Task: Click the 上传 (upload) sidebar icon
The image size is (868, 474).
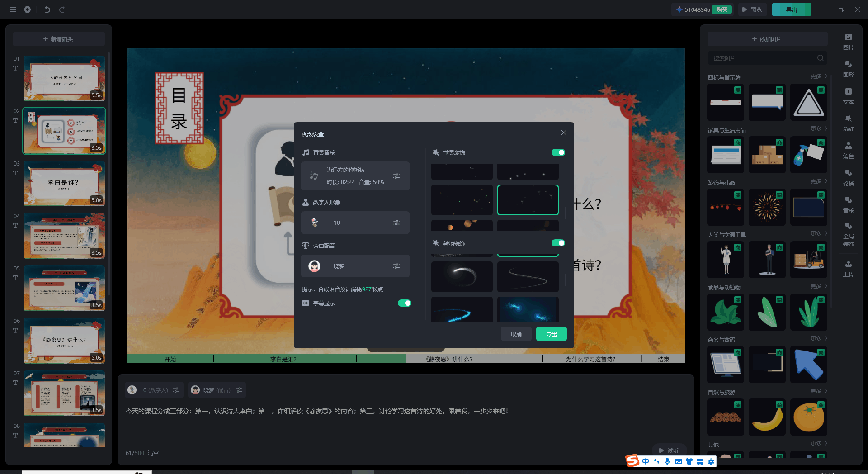Action: pyautogui.click(x=848, y=268)
